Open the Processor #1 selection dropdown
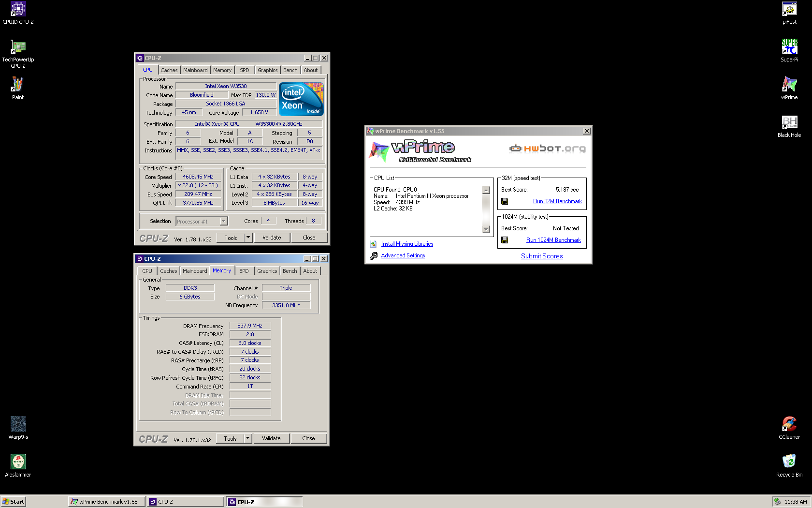The width and height of the screenshot is (812, 508). pyautogui.click(x=223, y=221)
